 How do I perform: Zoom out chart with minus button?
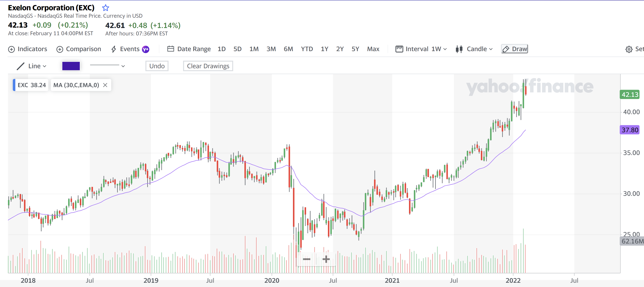point(307,259)
